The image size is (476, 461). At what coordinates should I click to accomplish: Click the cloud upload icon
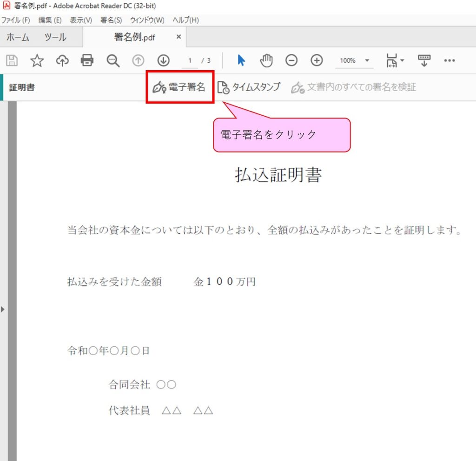coord(62,60)
